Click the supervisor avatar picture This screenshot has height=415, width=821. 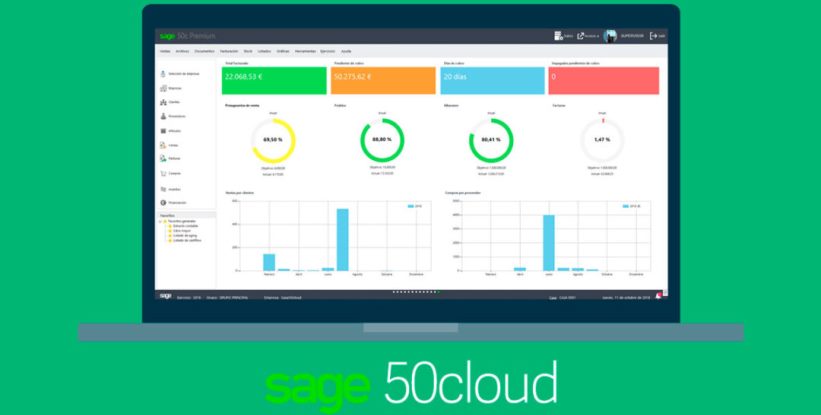pyautogui.click(x=609, y=36)
